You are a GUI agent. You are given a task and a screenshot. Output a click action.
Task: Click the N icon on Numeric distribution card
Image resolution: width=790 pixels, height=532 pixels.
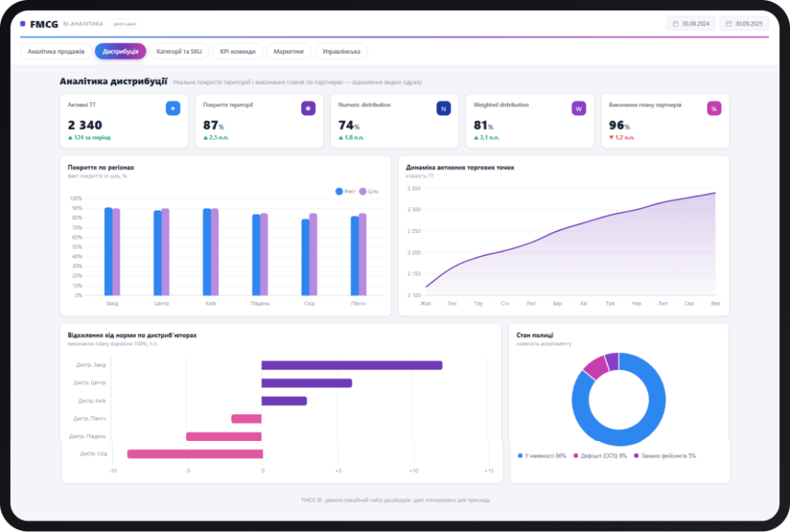click(x=444, y=108)
